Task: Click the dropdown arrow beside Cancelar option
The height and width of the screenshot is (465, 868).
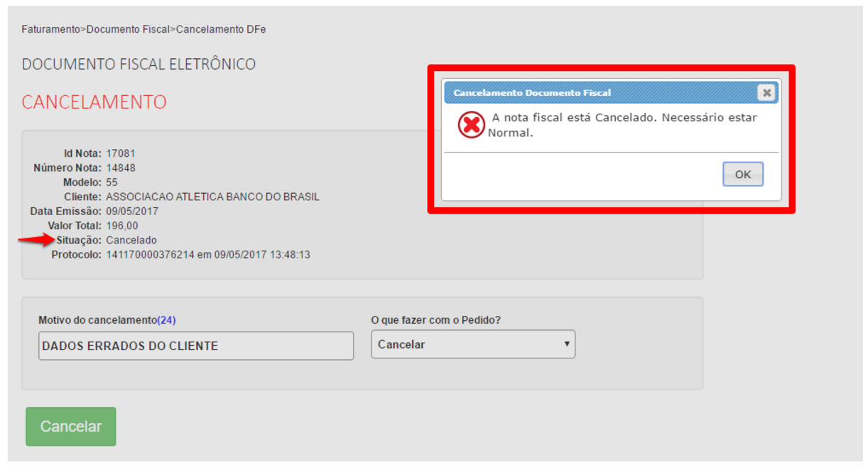Action: tap(566, 344)
